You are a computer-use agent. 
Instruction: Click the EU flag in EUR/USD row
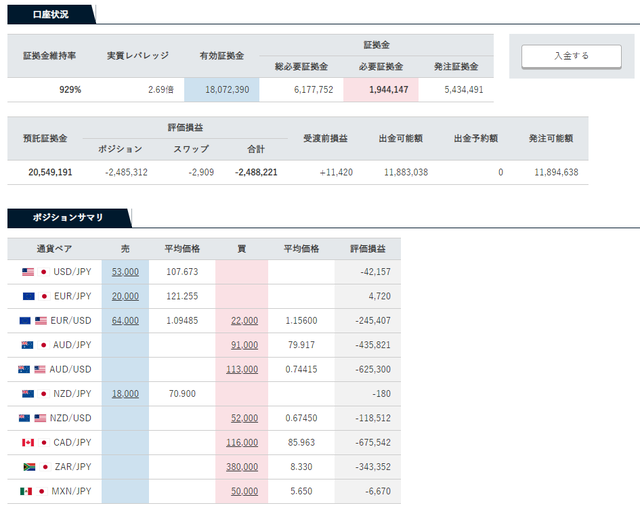[25, 320]
